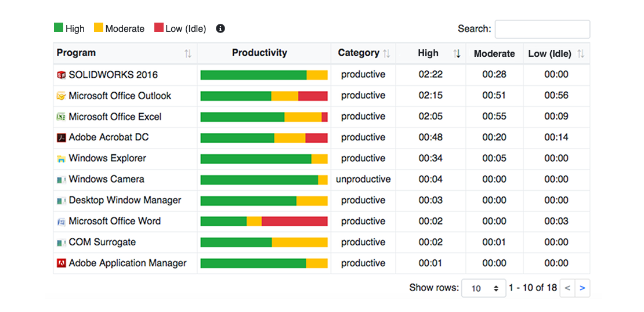Go to the previous page of results
Viewport: 644px width, 312px height.
click(x=567, y=288)
